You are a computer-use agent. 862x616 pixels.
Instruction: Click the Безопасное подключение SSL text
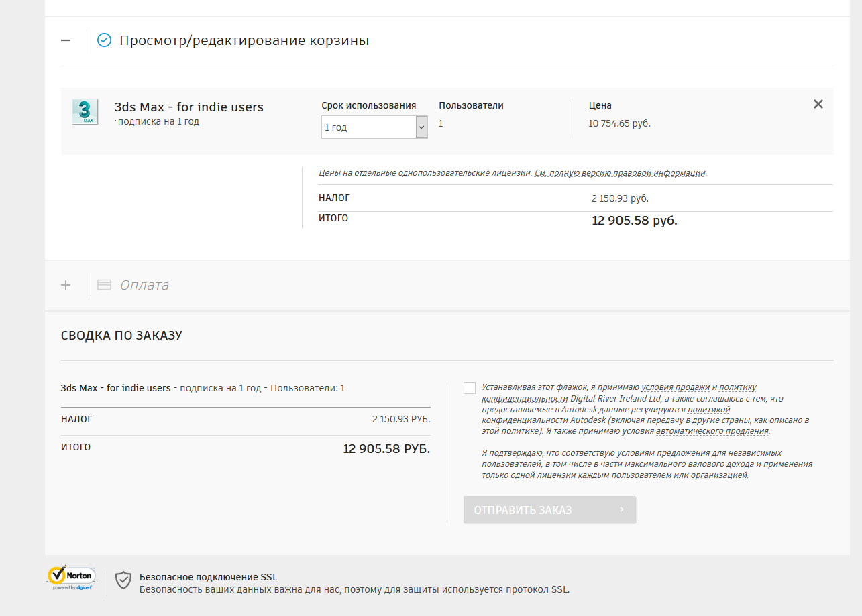pos(208,577)
